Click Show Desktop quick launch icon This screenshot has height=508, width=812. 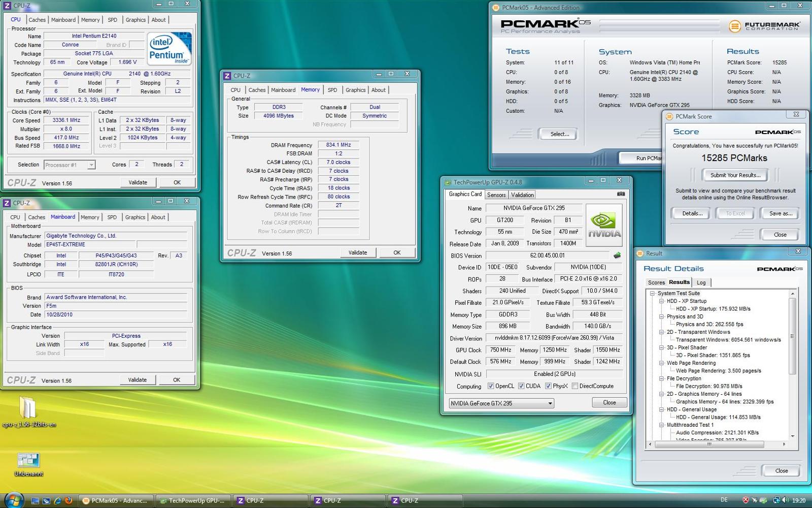[x=35, y=500]
